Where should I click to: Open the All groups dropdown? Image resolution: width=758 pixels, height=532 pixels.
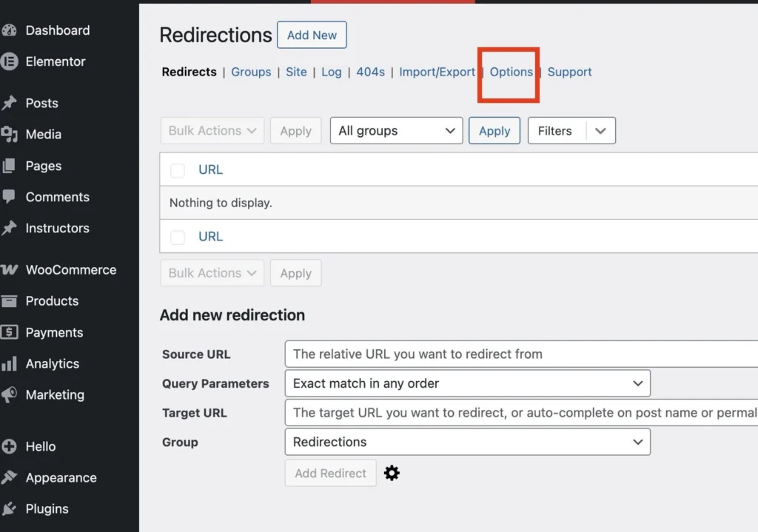point(396,131)
